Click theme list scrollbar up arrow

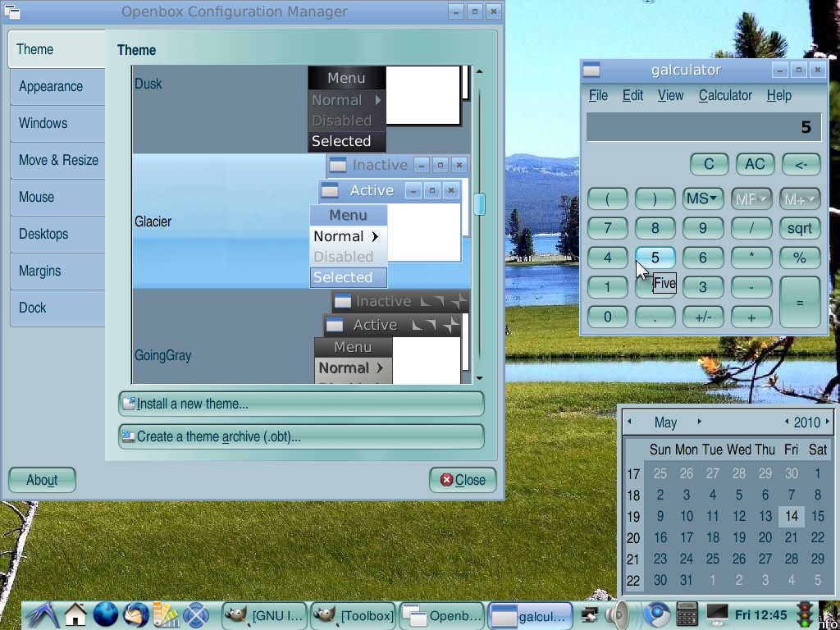[479, 71]
